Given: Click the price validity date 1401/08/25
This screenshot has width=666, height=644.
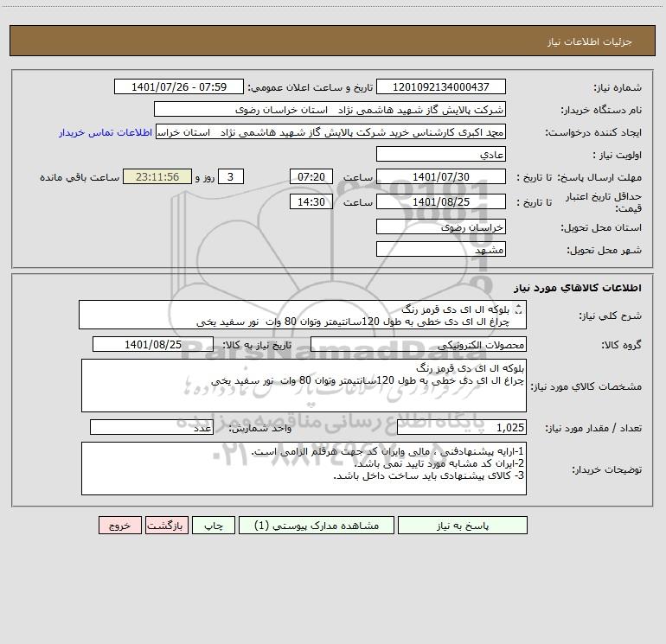Looking at the screenshot, I should coord(441,201).
